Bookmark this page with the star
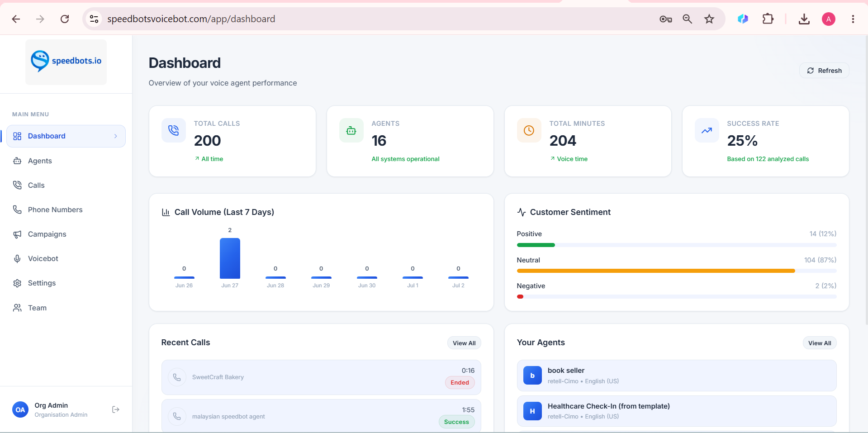 [x=709, y=19]
